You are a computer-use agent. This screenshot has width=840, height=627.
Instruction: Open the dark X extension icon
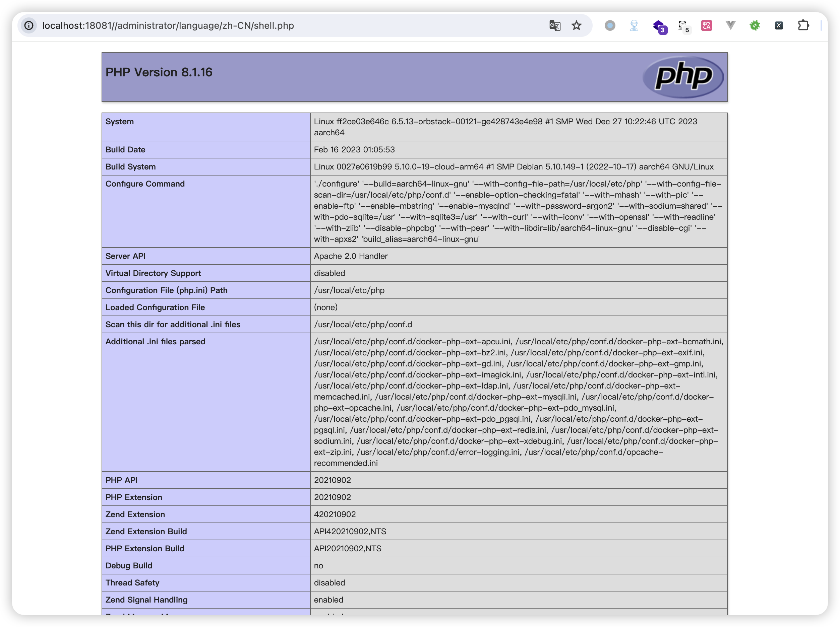click(779, 25)
